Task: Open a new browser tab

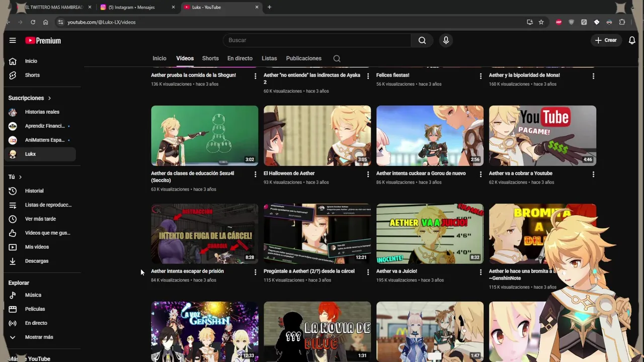Action: (269, 7)
